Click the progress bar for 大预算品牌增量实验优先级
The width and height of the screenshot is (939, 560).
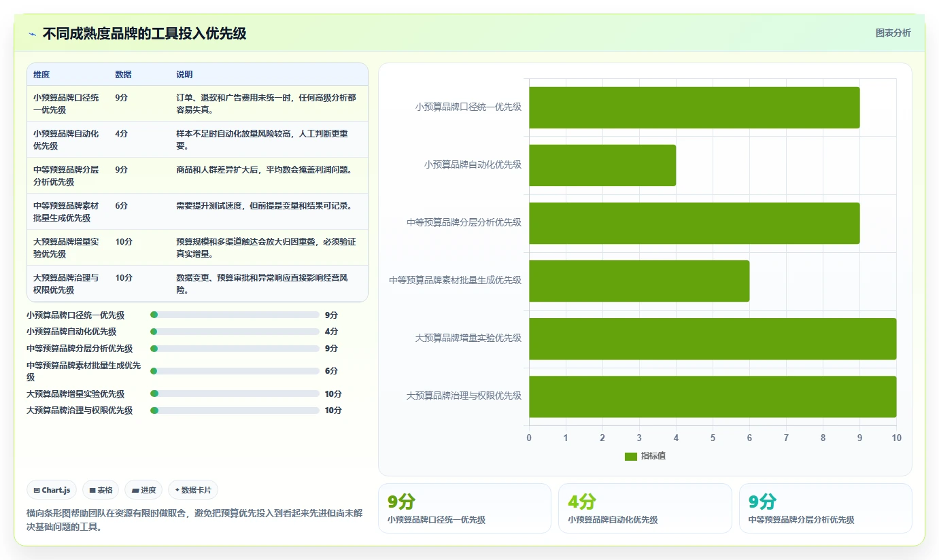235,393
